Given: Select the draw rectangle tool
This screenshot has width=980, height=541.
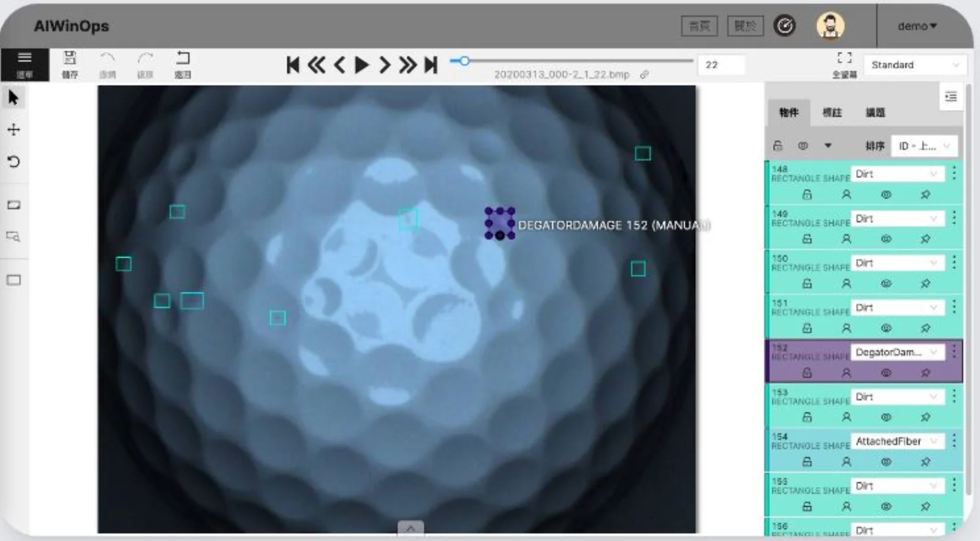Looking at the screenshot, I should [x=13, y=280].
